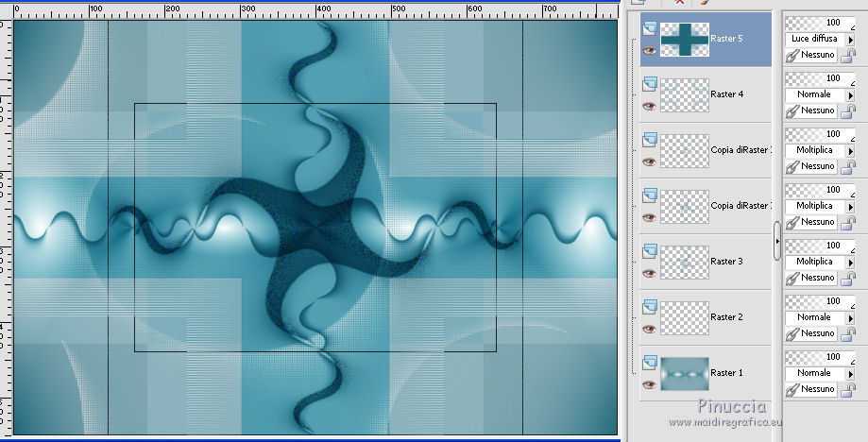Click the layer icon of the Copia diRaster layer below Raster 4
The image size is (868, 442).
point(649,140)
